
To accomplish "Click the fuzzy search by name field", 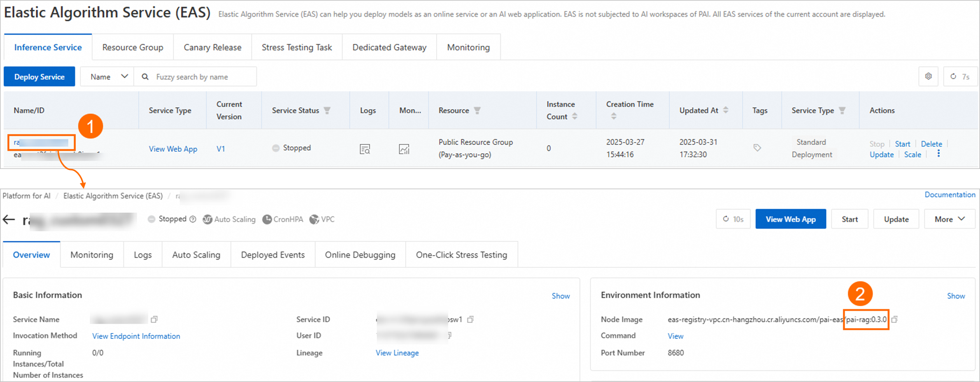I will [x=201, y=77].
